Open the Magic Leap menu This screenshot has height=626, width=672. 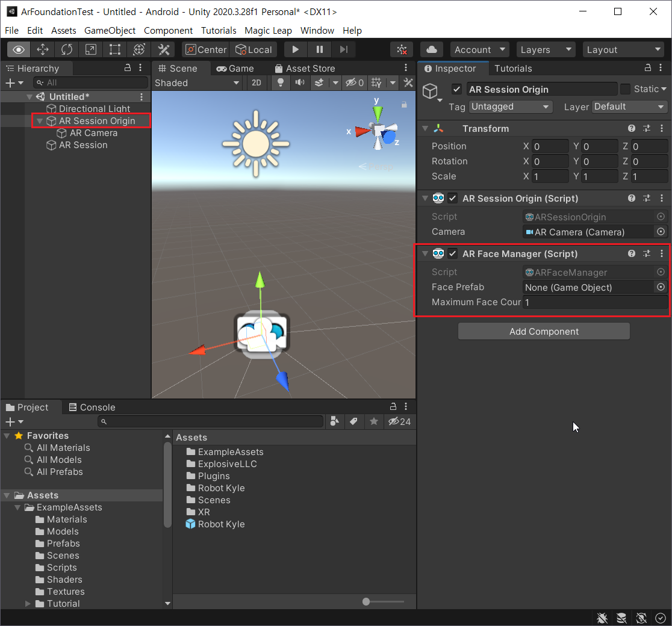click(268, 31)
